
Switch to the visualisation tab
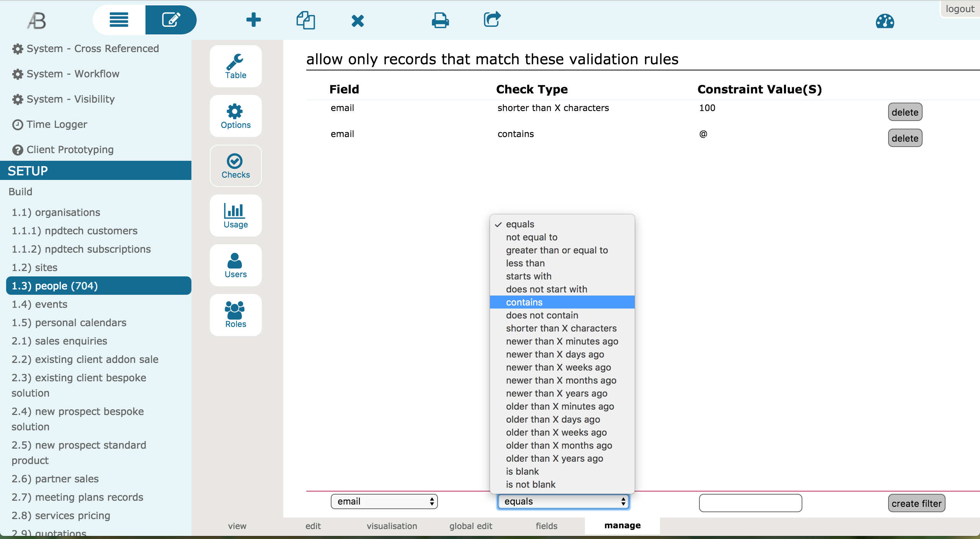coord(392,526)
